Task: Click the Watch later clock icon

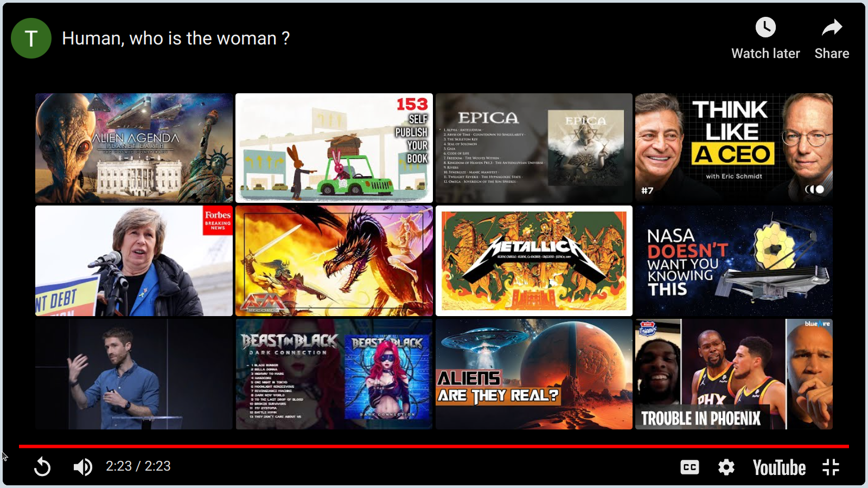Action: click(x=765, y=27)
